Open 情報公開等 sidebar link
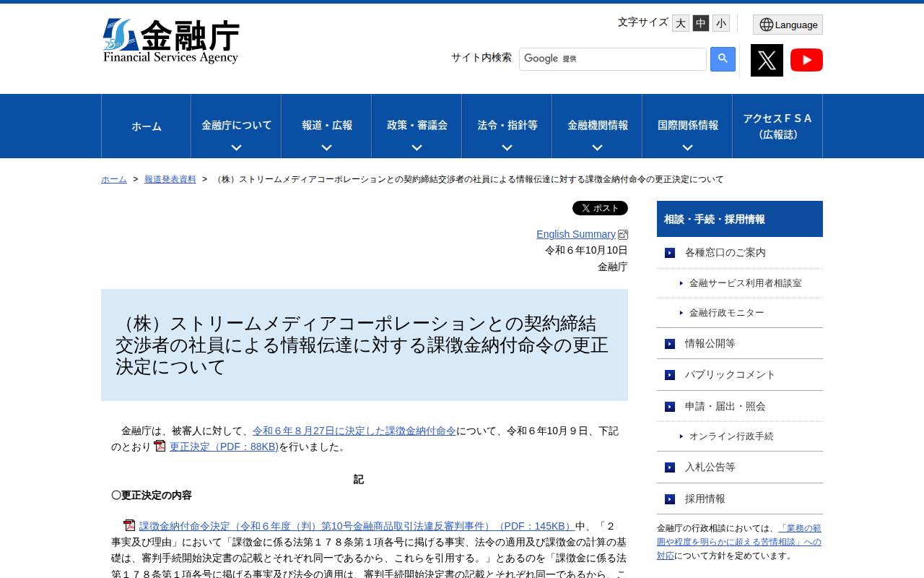Viewport: 924px width, 578px height. pyautogui.click(x=710, y=344)
